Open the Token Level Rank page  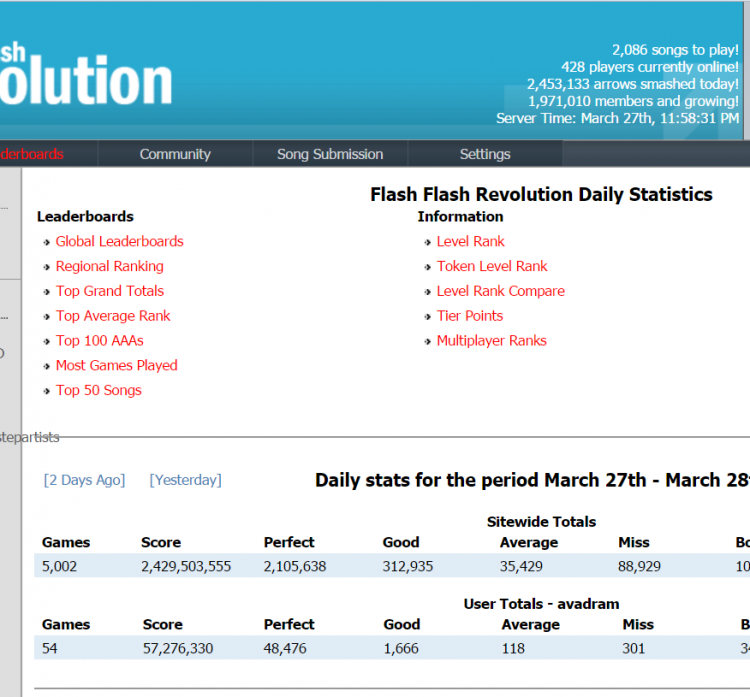[x=492, y=266]
